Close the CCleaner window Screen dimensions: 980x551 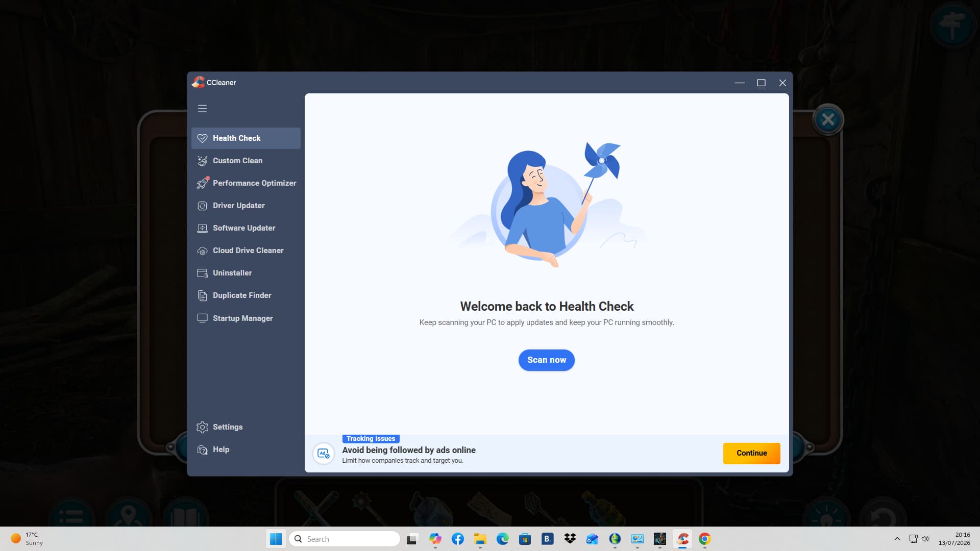tap(782, 83)
